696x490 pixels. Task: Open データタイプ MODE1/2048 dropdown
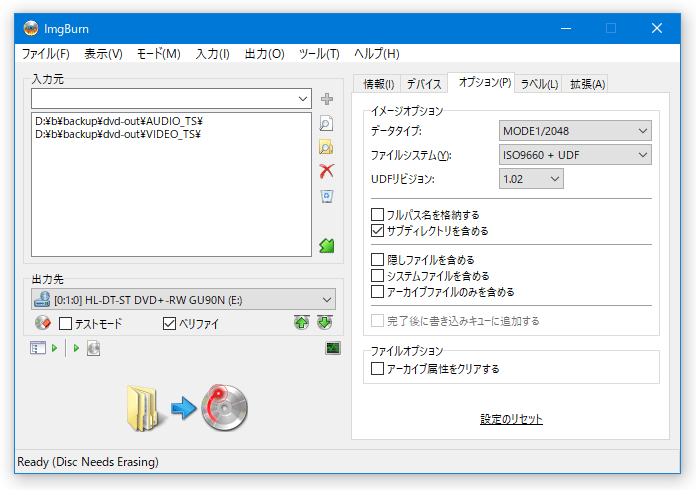coord(575,131)
